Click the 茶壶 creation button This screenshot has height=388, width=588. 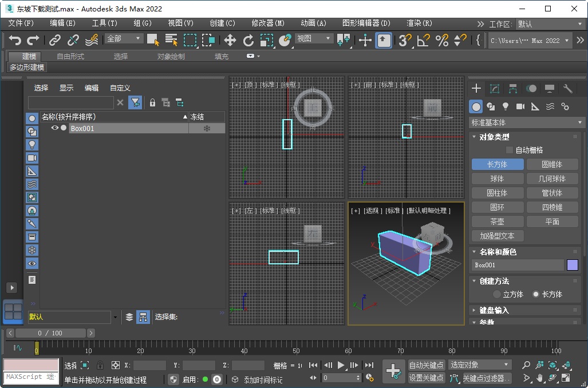[x=498, y=221]
